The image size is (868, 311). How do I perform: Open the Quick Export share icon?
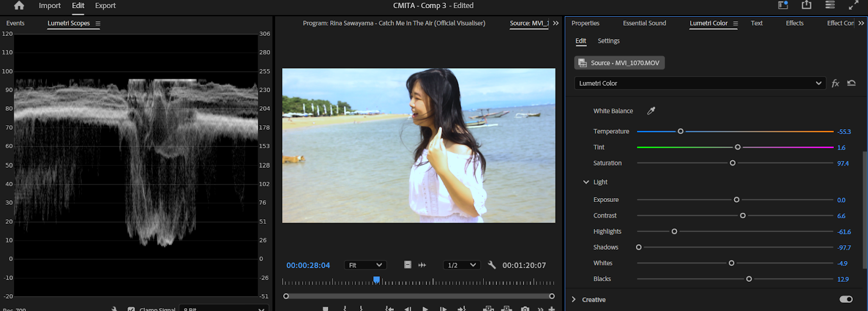coord(807,5)
